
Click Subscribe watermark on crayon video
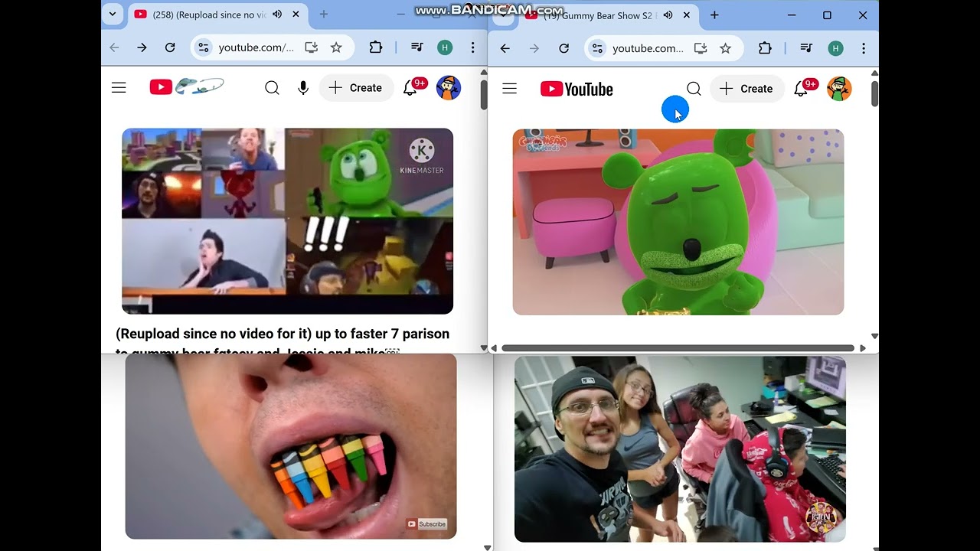[x=427, y=524]
